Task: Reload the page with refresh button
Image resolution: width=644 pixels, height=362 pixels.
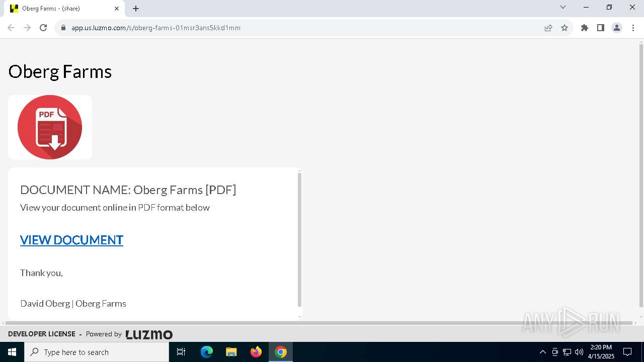Action: 43,28
